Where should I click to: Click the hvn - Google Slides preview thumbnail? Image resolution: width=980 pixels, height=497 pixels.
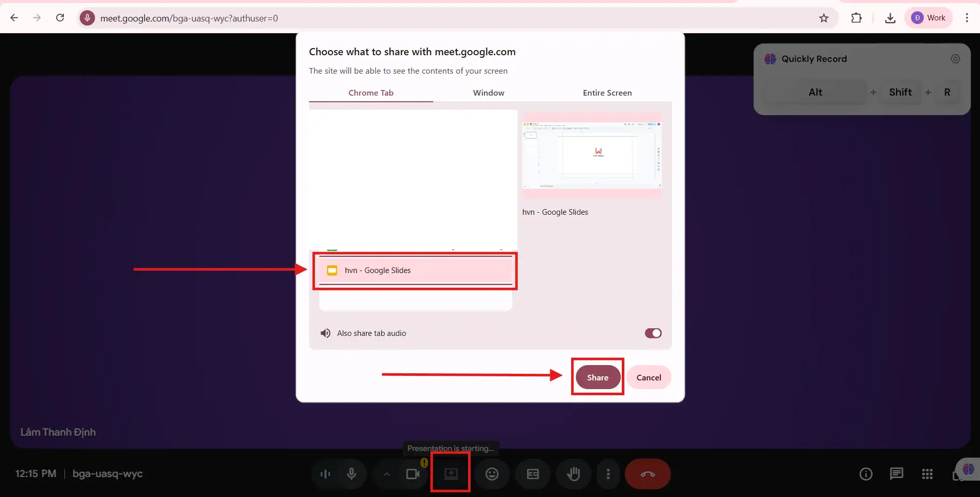[x=592, y=155]
